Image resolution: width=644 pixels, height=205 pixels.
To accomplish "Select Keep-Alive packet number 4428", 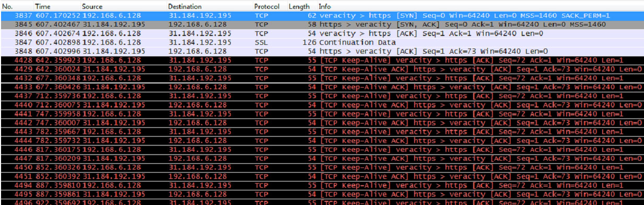I will [322, 60].
